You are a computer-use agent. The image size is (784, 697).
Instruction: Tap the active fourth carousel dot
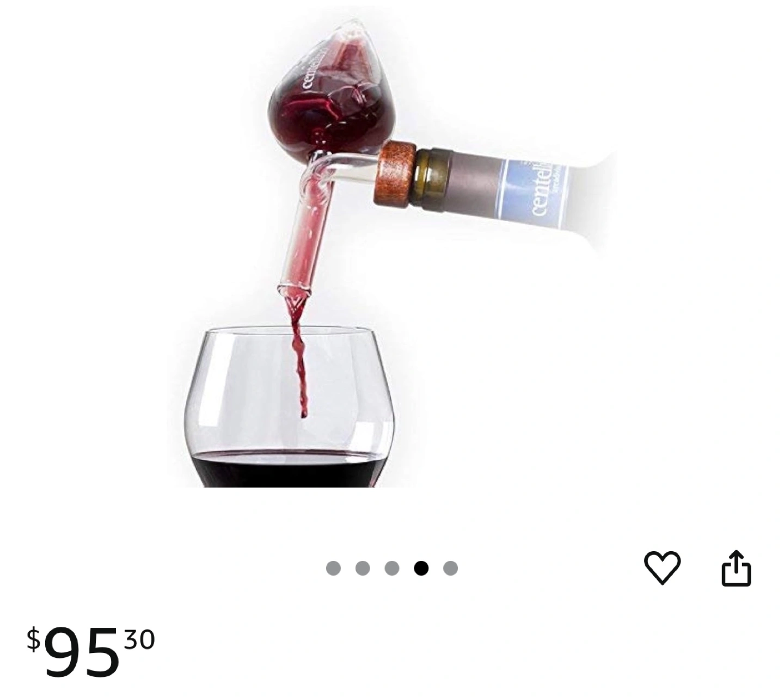(421, 569)
